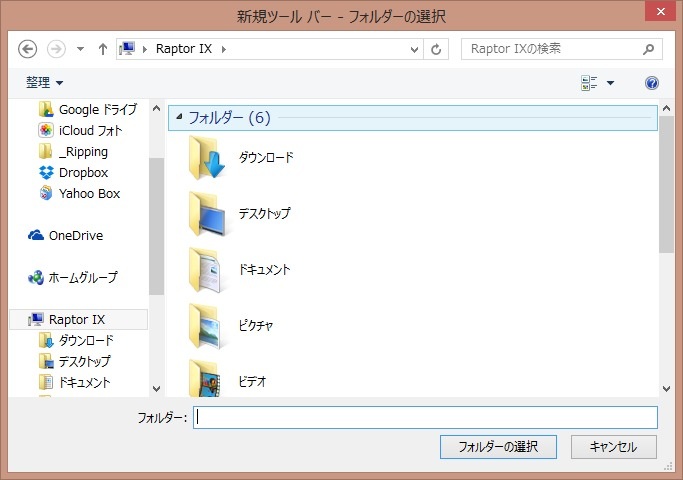Change the view layout icon
683x480 pixels.
[x=589, y=83]
